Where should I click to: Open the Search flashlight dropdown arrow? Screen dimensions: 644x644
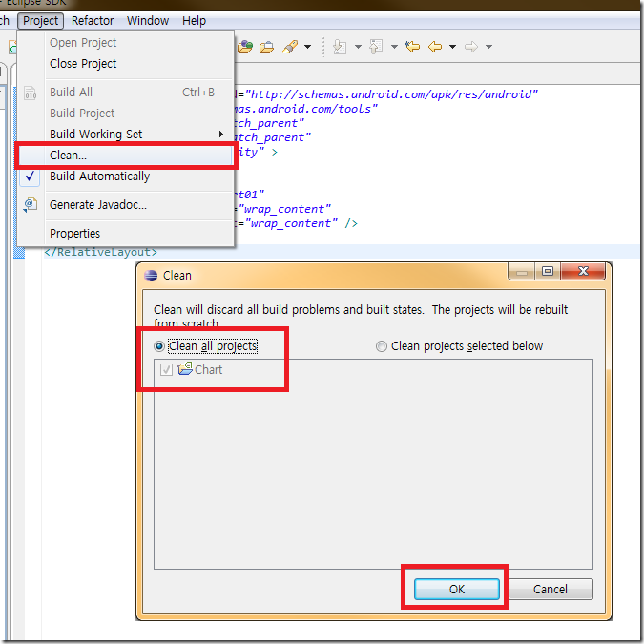tap(307, 47)
